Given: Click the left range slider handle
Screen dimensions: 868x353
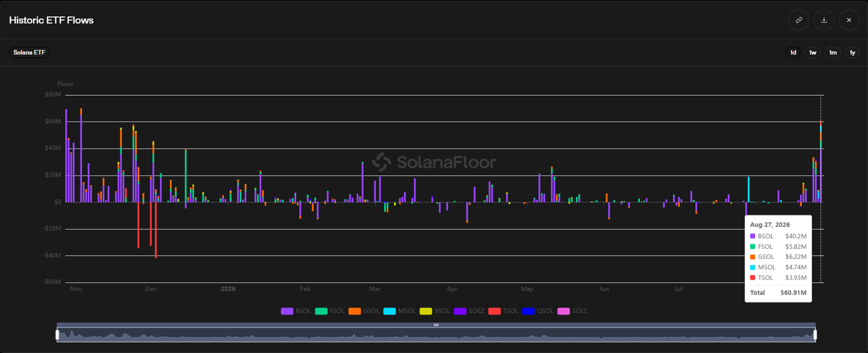Looking at the screenshot, I should coord(57,334).
